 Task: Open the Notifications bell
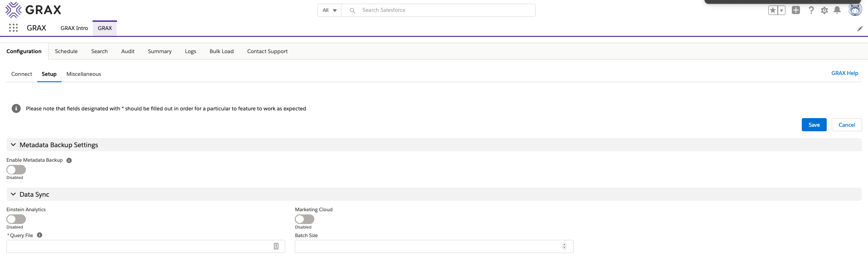pos(837,10)
